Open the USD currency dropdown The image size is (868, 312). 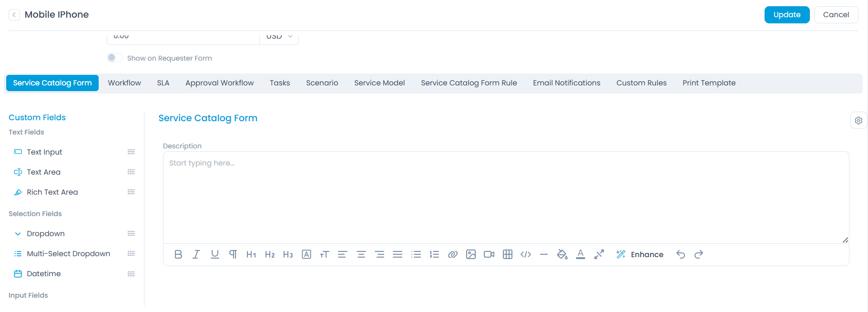(x=279, y=37)
